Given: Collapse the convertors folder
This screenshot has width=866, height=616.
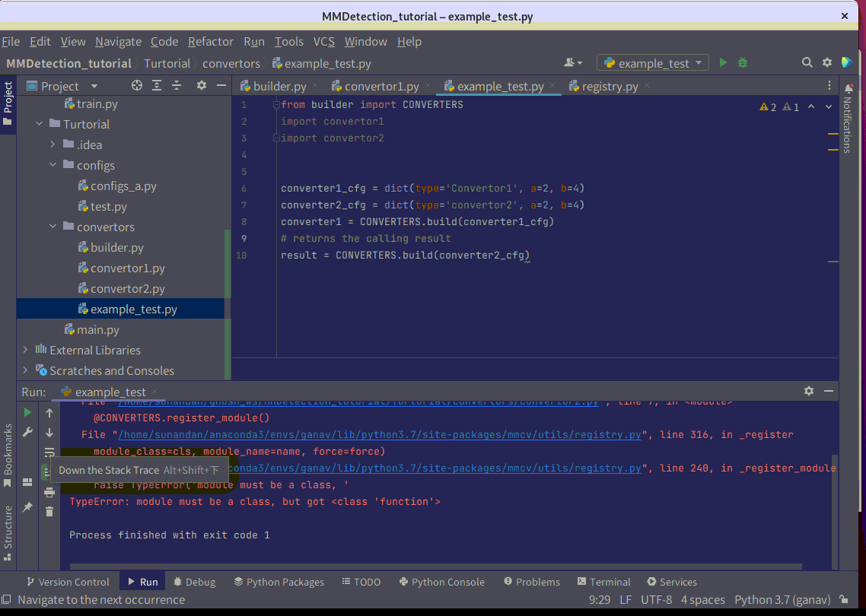Looking at the screenshot, I should [x=53, y=227].
